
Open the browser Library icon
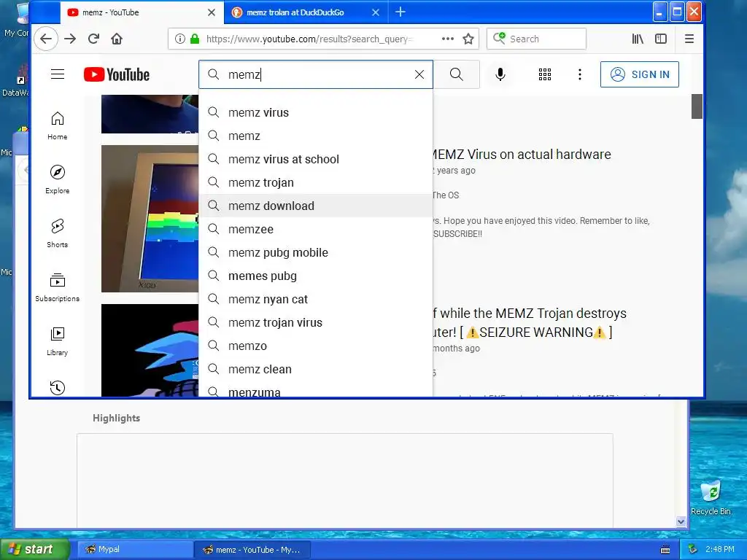(x=638, y=39)
